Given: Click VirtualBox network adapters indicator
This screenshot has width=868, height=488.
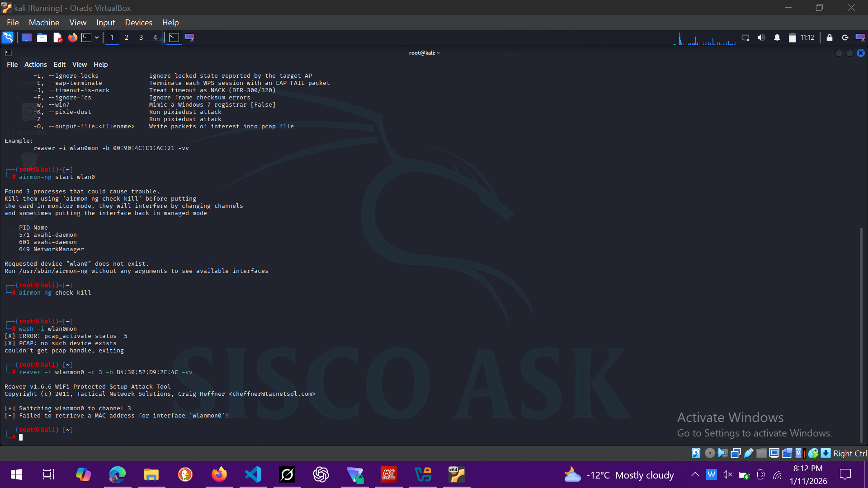Looking at the screenshot, I should click(736, 453).
